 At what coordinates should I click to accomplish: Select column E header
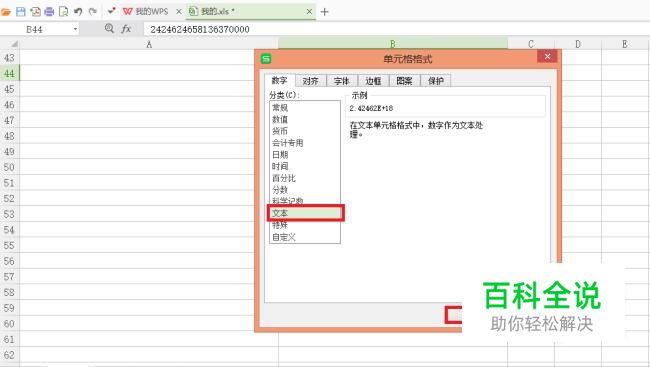coord(625,44)
